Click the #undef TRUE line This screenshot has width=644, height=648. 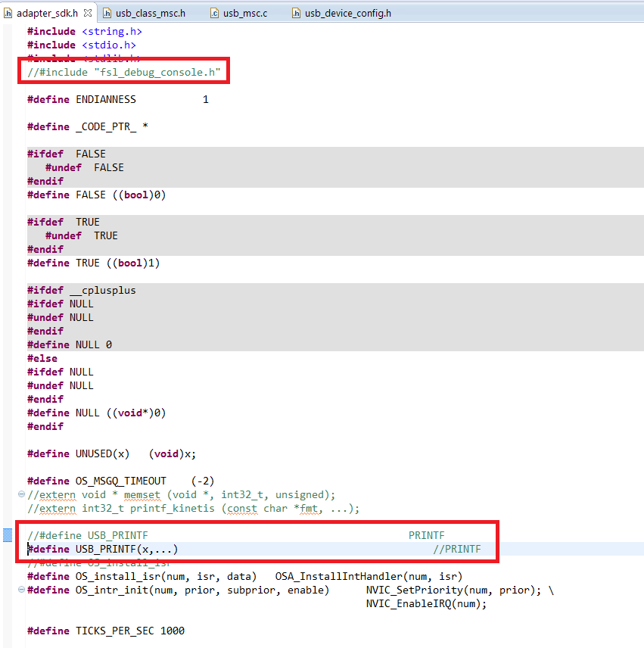pyautogui.click(x=82, y=236)
